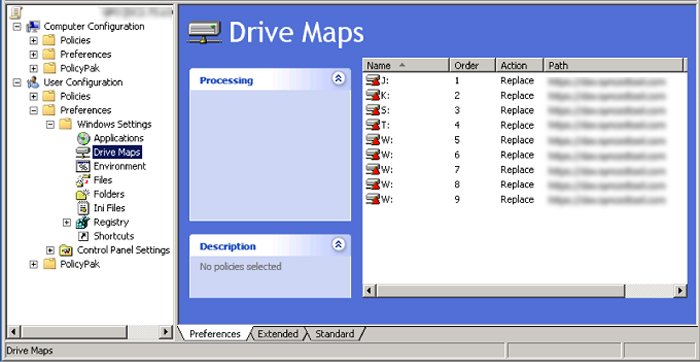The image size is (700, 362).
Task: Click the Computer Configuration icon
Action: coord(33,27)
